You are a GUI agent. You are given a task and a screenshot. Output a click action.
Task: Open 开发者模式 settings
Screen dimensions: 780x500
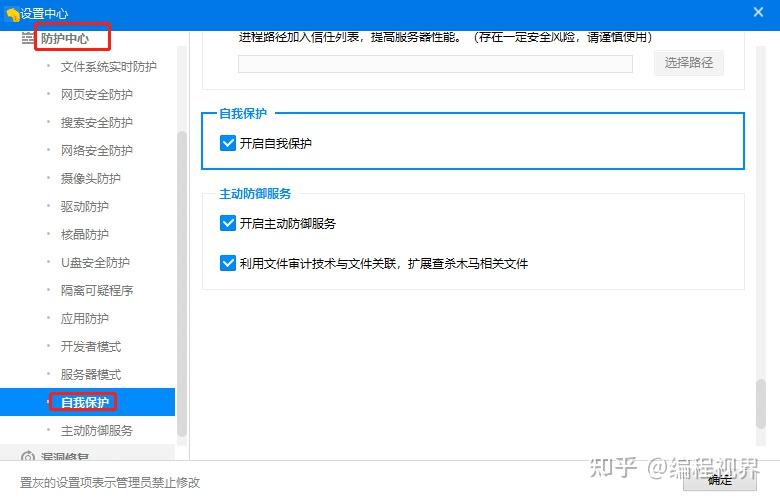(91, 346)
